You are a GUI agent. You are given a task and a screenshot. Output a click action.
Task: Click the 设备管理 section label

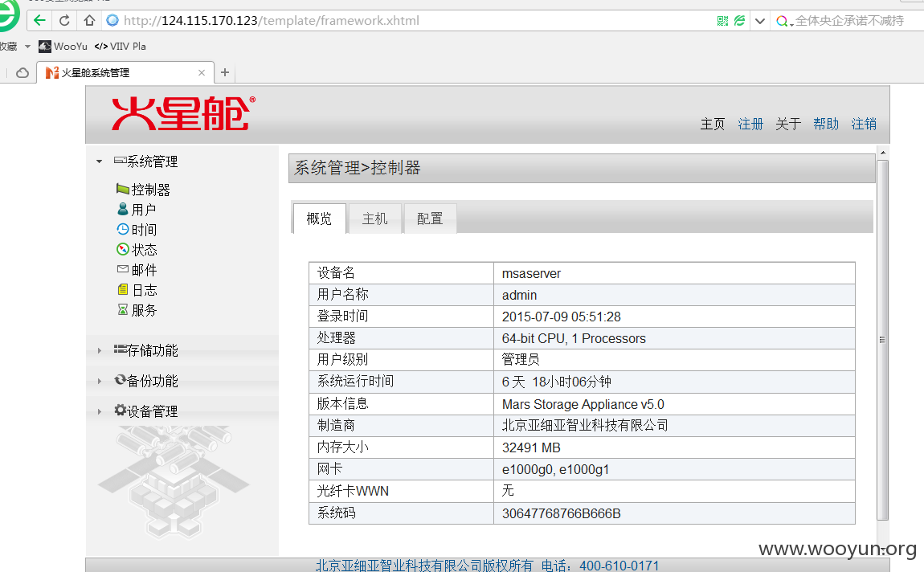click(152, 411)
